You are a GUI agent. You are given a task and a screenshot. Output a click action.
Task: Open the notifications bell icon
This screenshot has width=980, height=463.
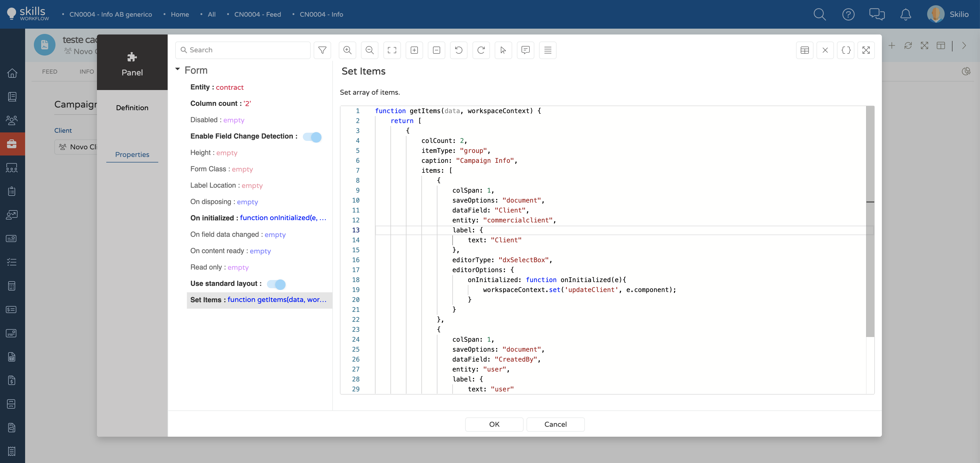906,15
